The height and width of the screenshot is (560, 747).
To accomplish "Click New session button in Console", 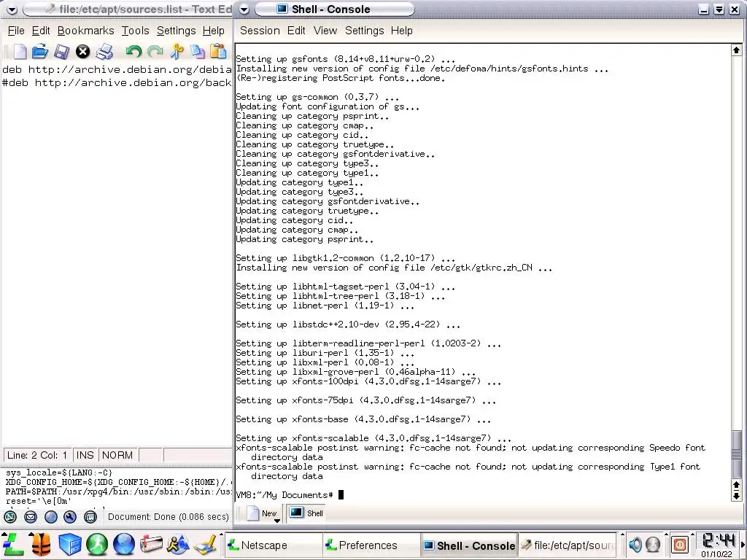I will [263, 513].
